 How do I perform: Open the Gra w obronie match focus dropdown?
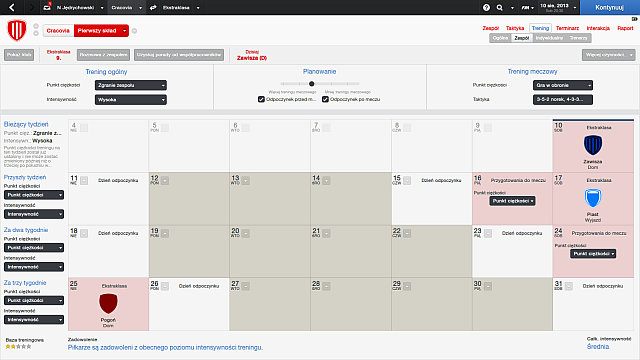563,85
